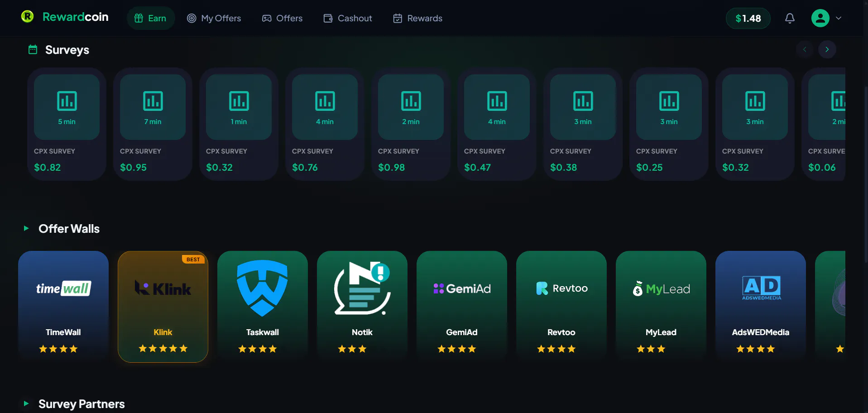This screenshot has width=868, height=413.
Task: Open the $0.76 CPX survey
Action: (x=325, y=124)
